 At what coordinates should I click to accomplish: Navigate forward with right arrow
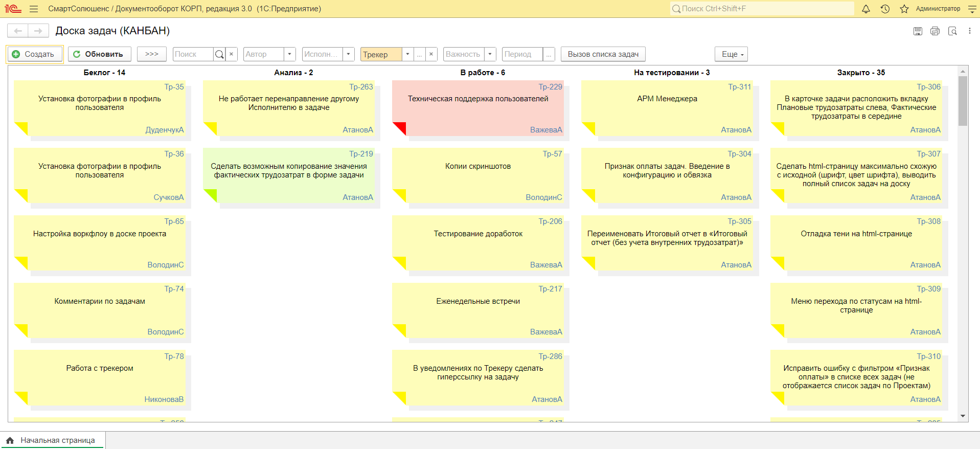pos(38,31)
